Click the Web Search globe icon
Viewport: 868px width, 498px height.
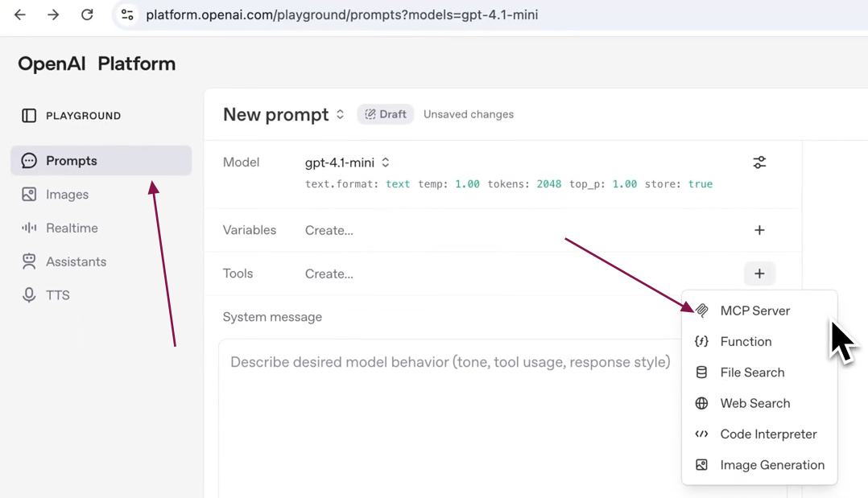(x=701, y=403)
